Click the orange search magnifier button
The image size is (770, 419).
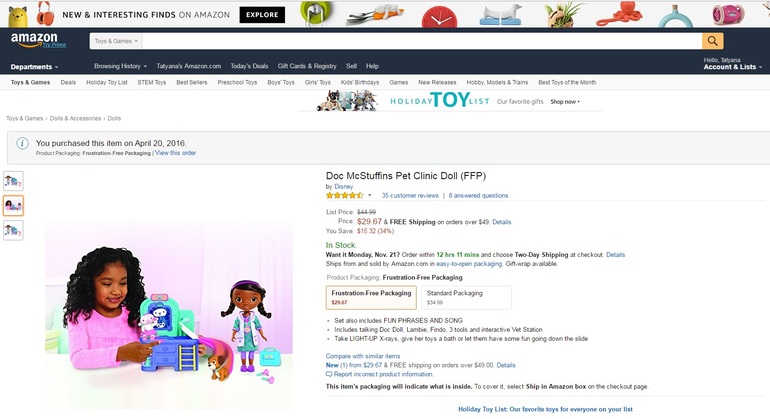pyautogui.click(x=712, y=41)
